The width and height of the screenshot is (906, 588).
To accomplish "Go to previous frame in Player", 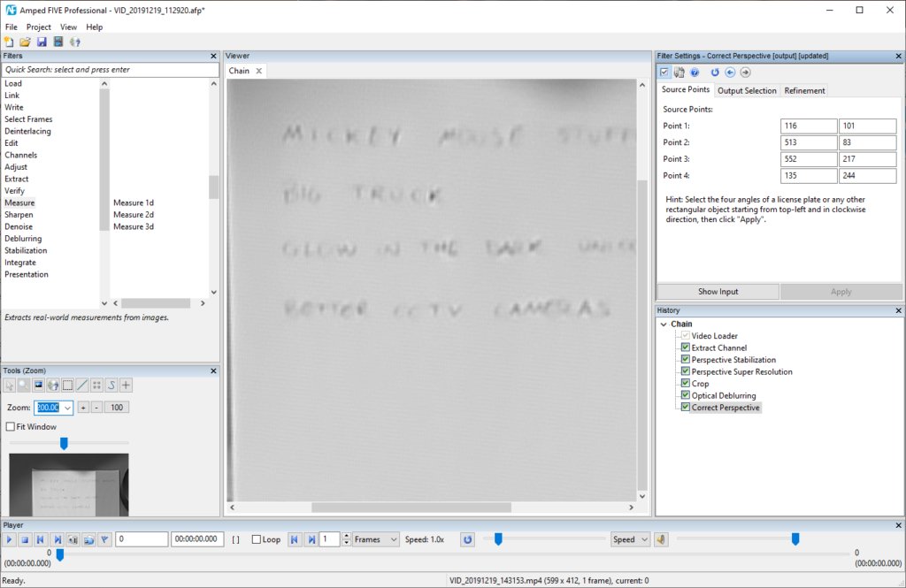I will tap(41, 539).
